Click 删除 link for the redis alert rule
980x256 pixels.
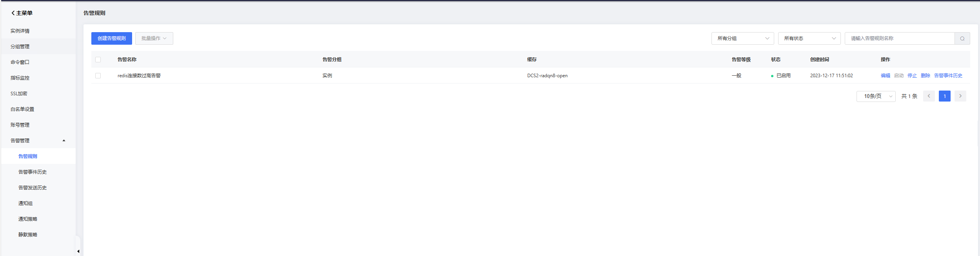(x=925, y=76)
